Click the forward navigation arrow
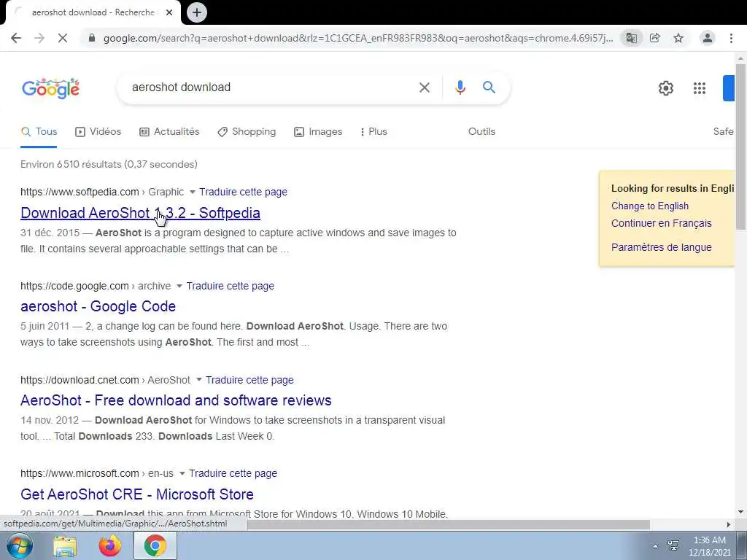747x560 pixels. [39, 38]
